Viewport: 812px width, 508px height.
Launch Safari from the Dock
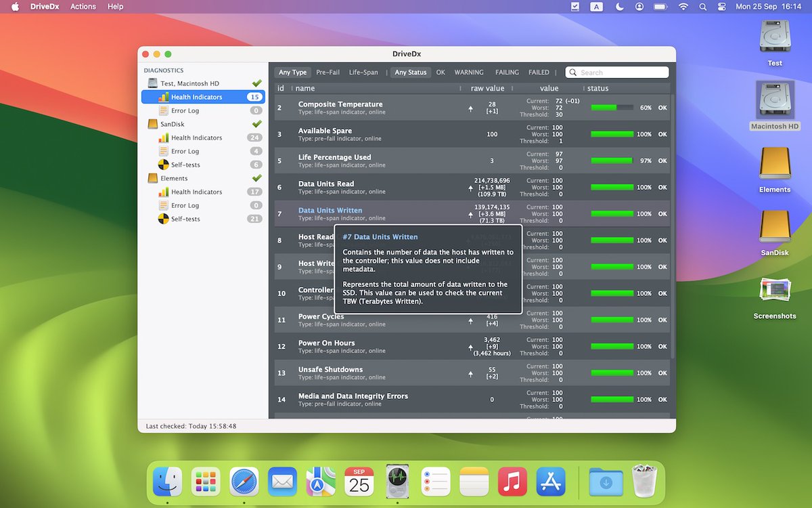(244, 482)
